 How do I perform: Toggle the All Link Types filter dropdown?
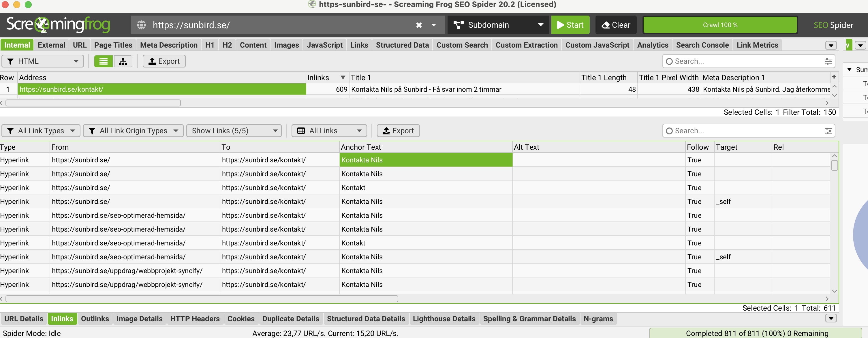[x=42, y=131]
